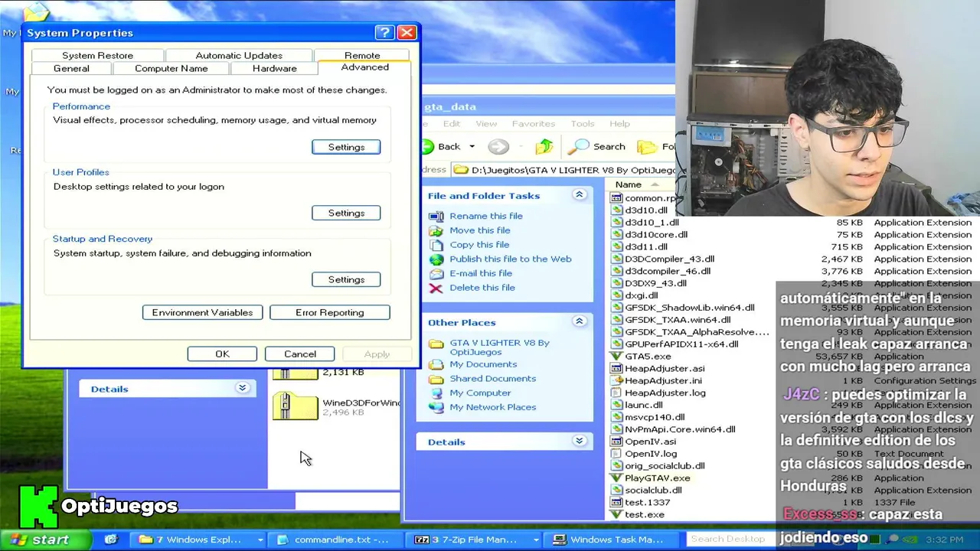Open GTA V LIGHTER V8 By OptiJuegos place

(x=499, y=347)
